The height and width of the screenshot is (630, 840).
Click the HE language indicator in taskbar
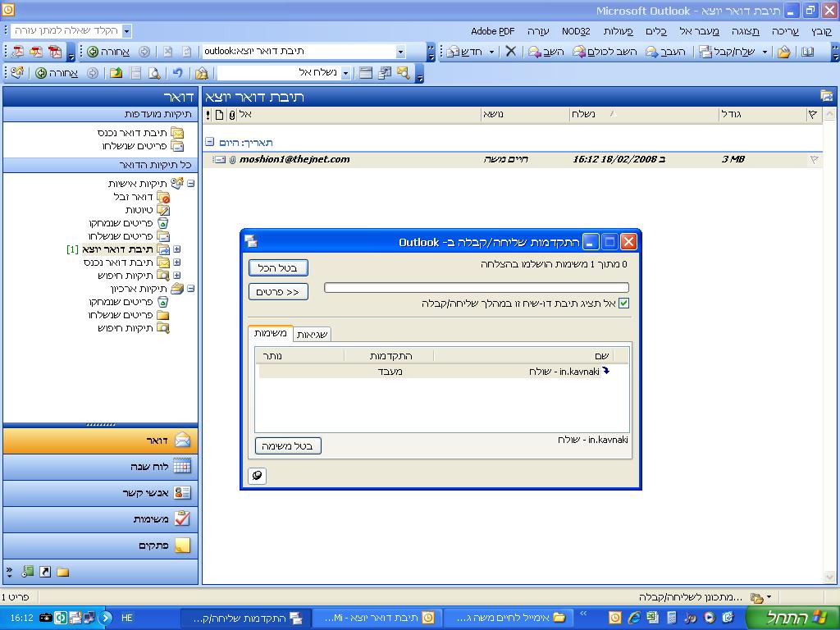tap(127, 618)
